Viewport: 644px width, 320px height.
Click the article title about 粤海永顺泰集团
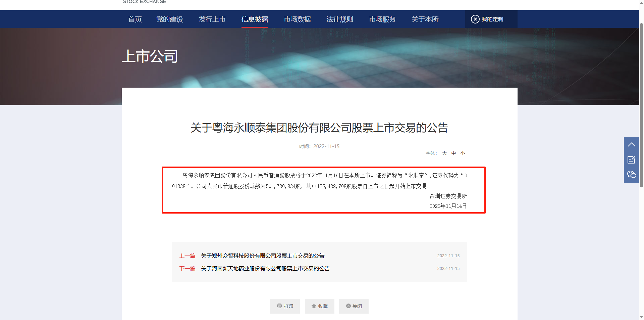319,128
